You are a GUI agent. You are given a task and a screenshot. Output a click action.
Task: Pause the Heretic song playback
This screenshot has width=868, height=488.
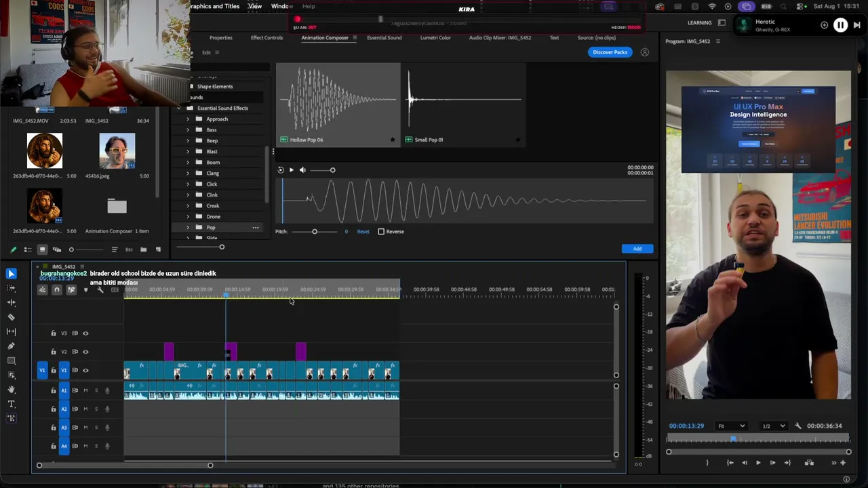click(x=840, y=25)
